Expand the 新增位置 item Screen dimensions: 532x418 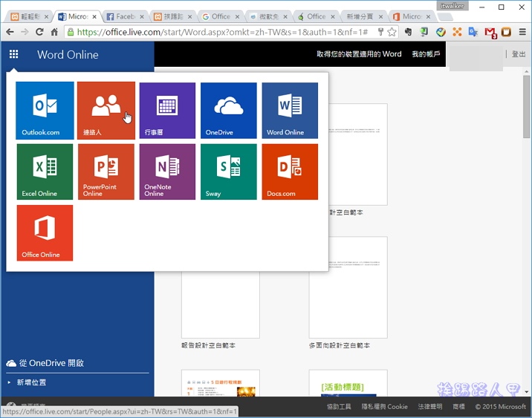(x=31, y=382)
